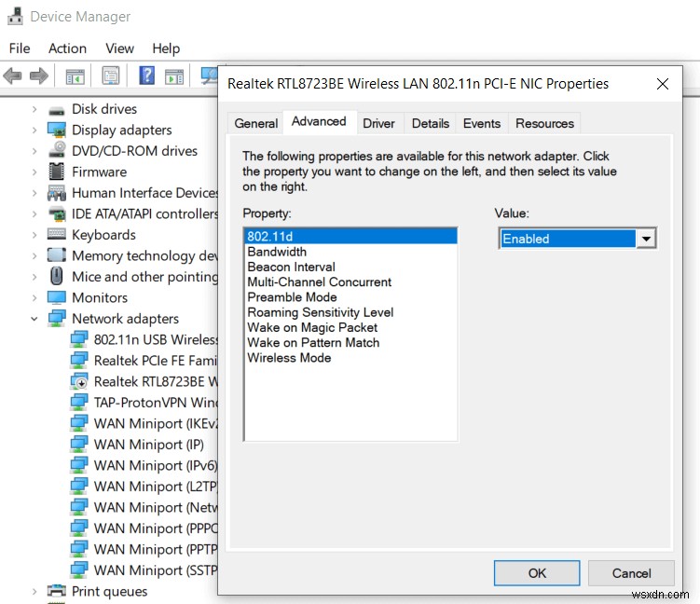Select the Multi-Channel Concurrent property
Screen dimensions: 700x604
click(350, 282)
